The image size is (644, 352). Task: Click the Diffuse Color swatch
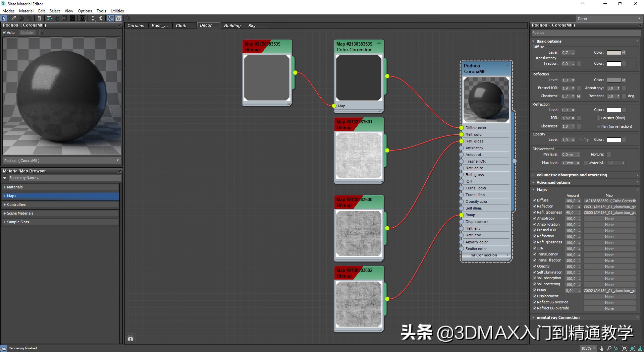[614, 52]
